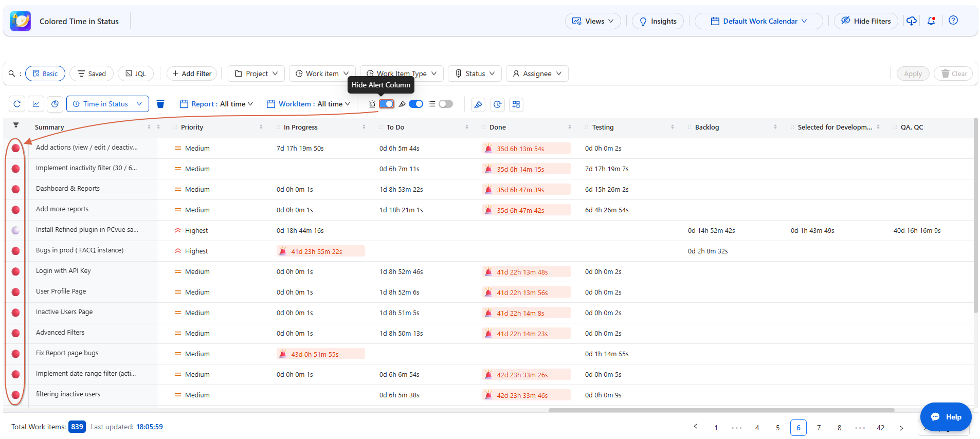Toggle the highlighter switch

416,104
